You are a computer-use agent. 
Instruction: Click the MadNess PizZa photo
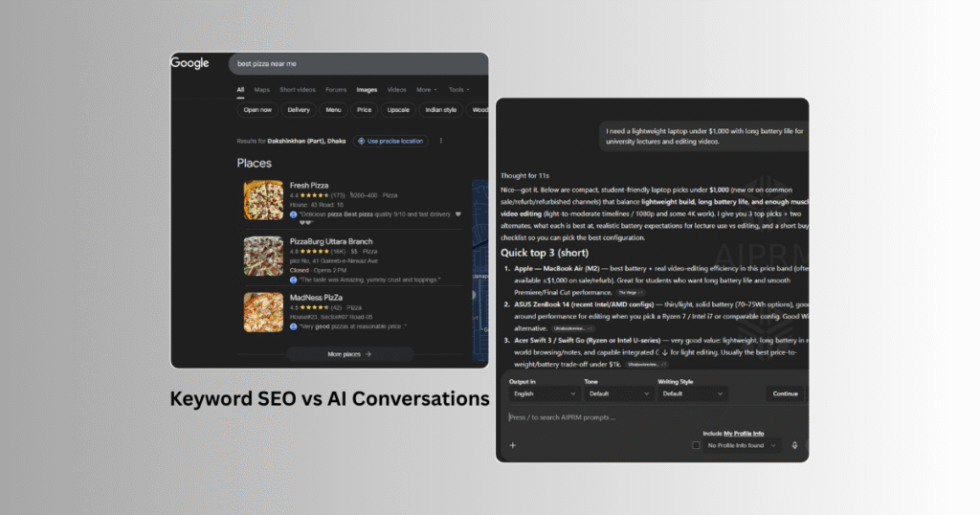coord(263,312)
